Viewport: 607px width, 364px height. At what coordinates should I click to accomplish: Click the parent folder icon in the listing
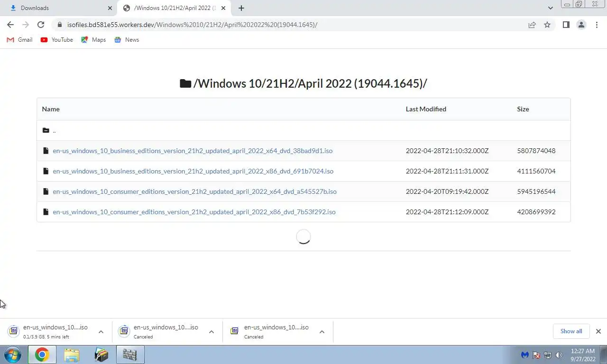(x=46, y=130)
